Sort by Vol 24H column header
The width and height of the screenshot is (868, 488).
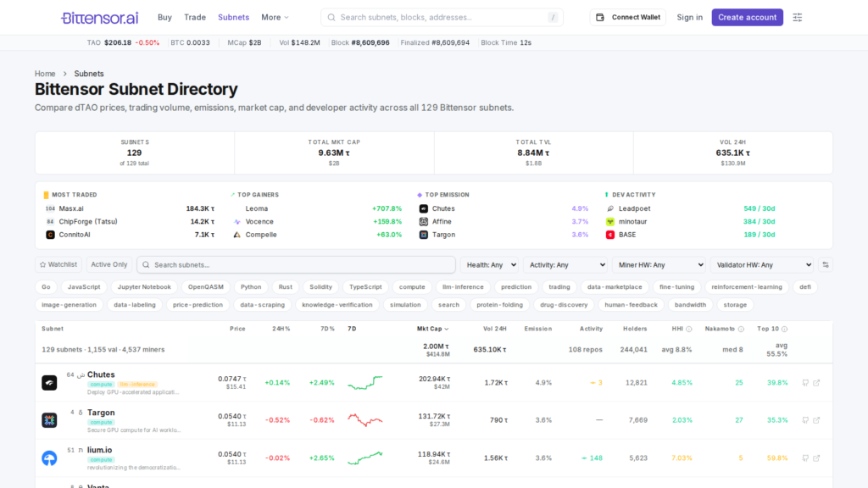[x=494, y=329]
